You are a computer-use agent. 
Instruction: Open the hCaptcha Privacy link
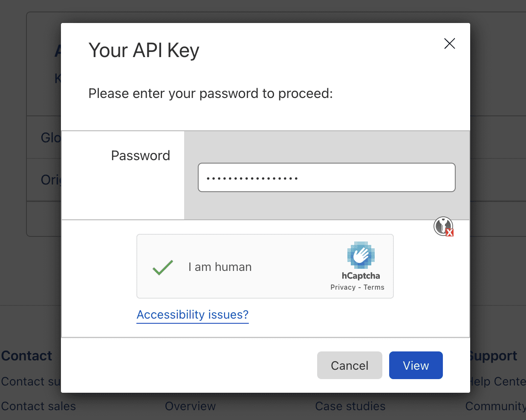343,287
